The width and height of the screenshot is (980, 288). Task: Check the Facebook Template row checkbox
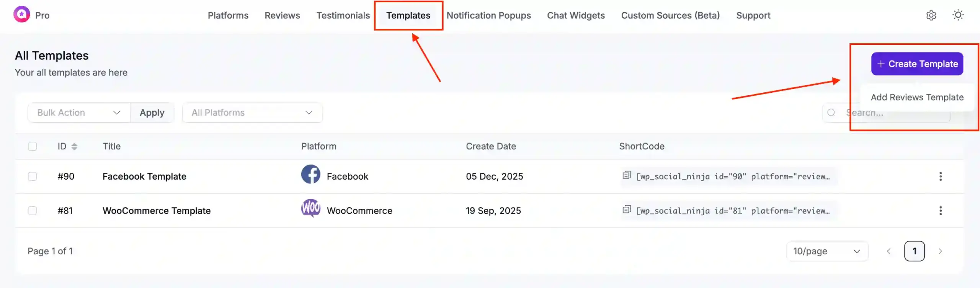tap(33, 176)
